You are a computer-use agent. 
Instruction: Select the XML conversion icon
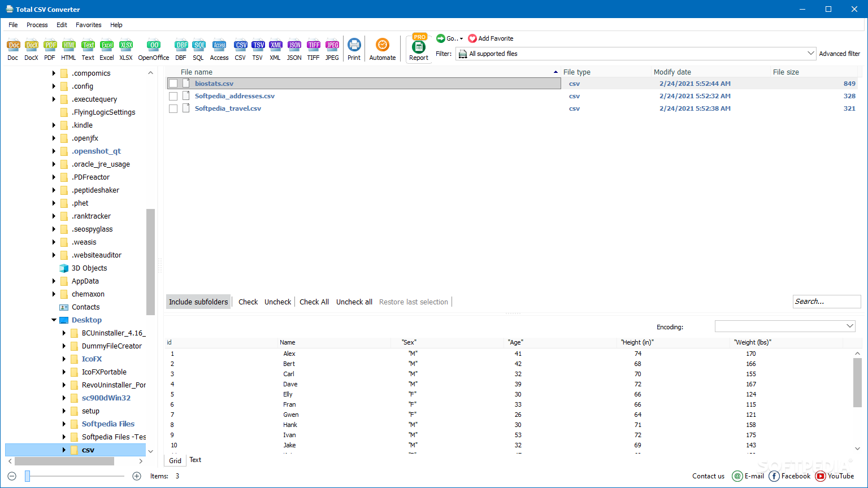tap(275, 50)
